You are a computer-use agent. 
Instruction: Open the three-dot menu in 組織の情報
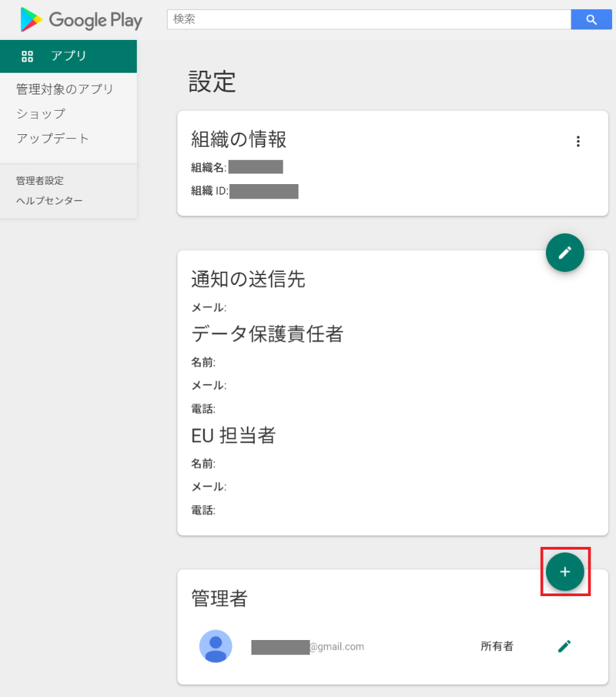tap(577, 141)
